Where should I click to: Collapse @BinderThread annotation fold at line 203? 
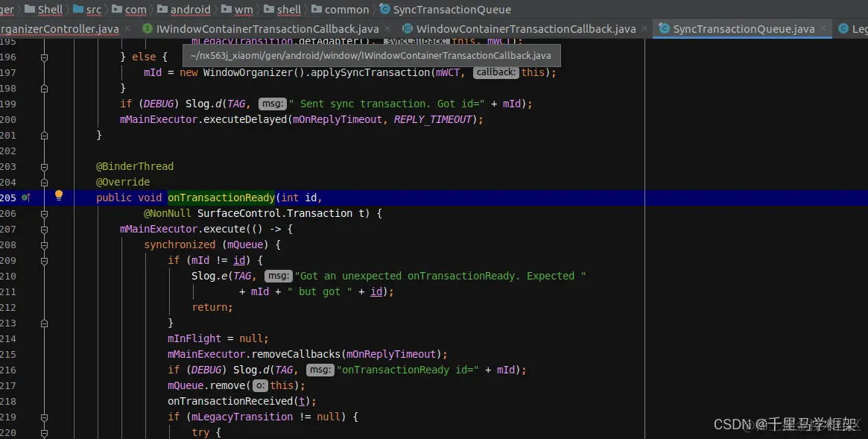click(x=44, y=167)
